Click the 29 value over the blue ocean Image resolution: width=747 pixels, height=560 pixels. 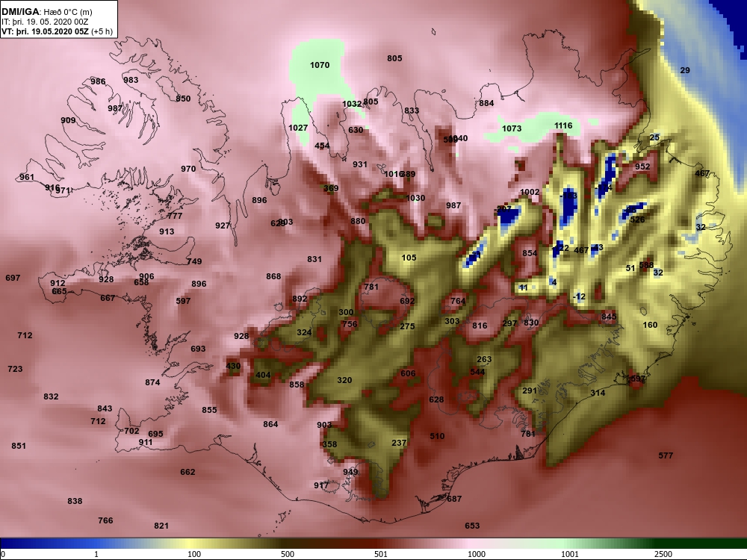pyautogui.click(x=684, y=70)
